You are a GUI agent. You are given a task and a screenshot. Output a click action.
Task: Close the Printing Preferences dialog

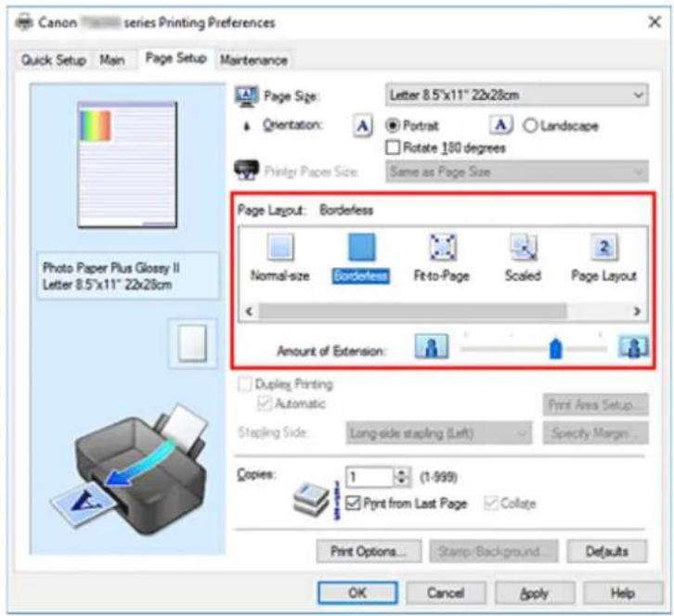point(655,21)
